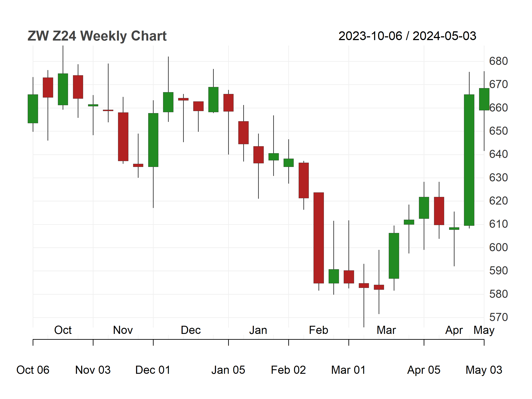Click the 680 price axis label
The width and height of the screenshot is (532, 399).
[498, 61]
